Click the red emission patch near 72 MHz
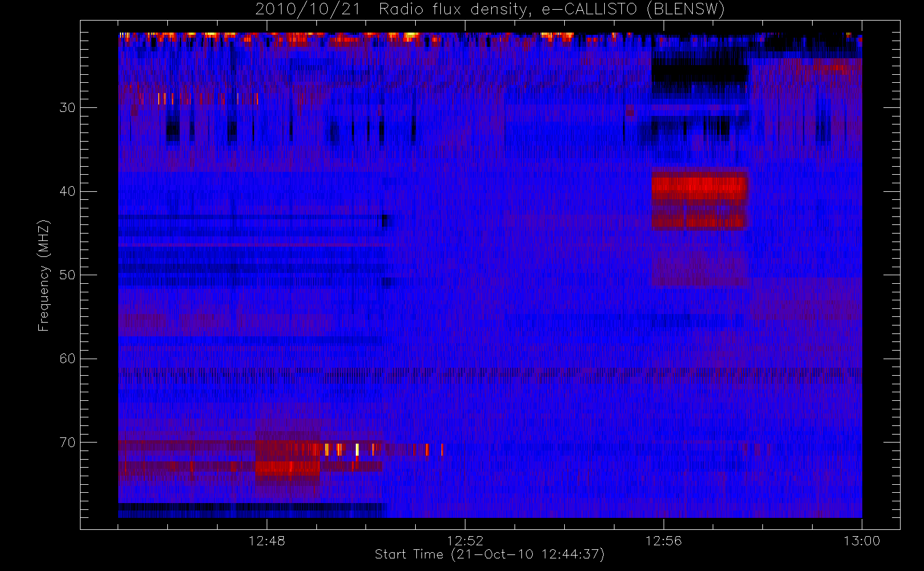The width and height of the screenshot is (924, 571). click(x=287, y=468)
